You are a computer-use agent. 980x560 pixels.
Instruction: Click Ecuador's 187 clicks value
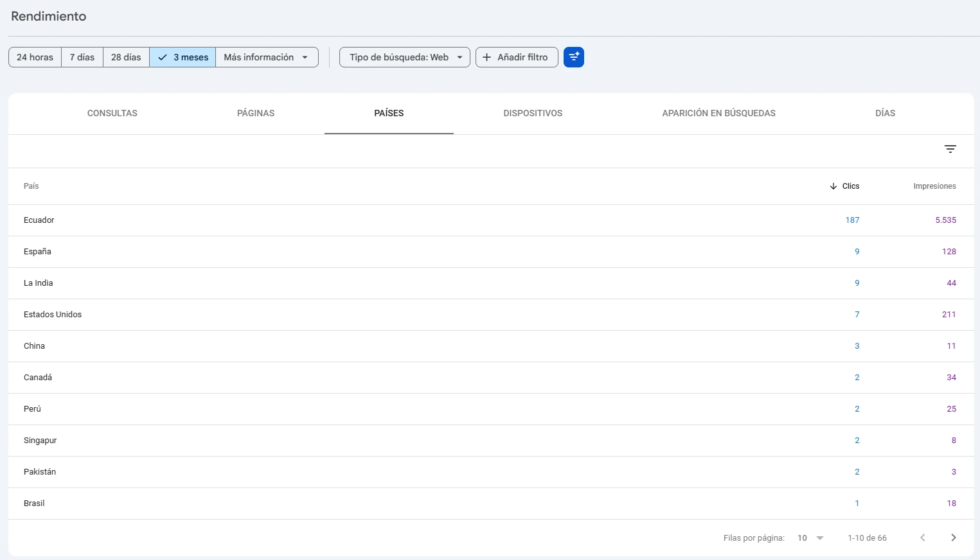pos(852,220)
